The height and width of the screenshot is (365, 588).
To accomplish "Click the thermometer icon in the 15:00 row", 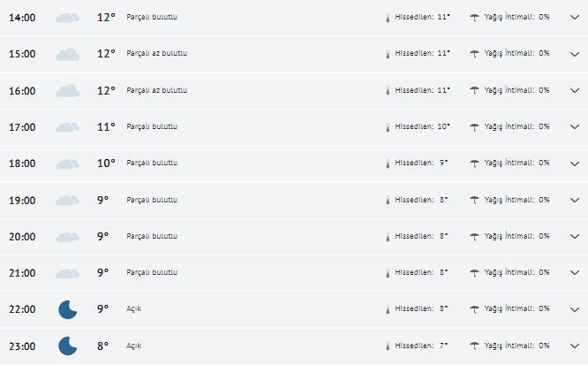I will (x=387, y=54).
